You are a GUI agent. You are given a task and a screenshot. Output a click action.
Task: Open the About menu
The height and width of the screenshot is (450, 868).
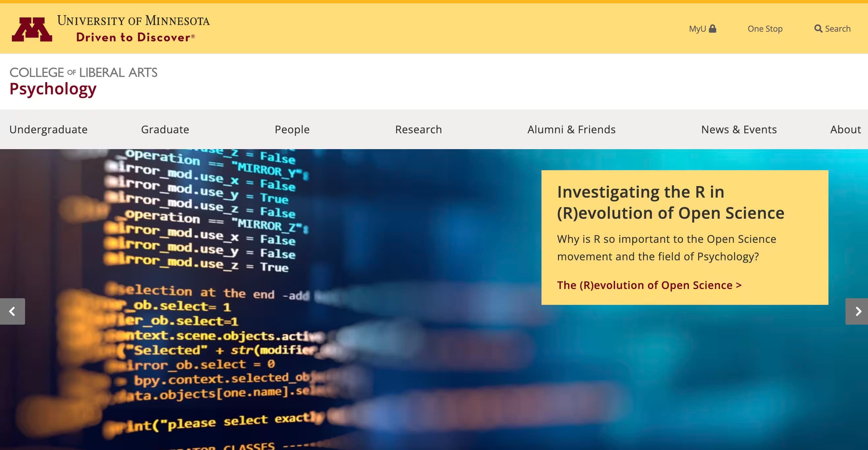pyautogui.click(x=846, y=129)
